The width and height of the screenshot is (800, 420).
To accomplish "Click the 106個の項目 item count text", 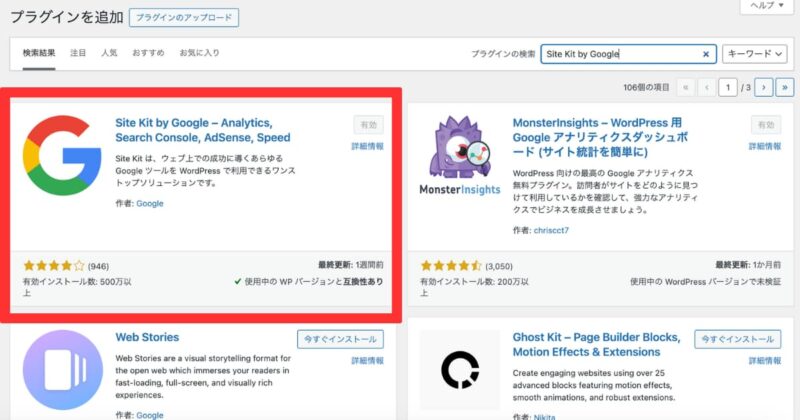I will 646,88.
